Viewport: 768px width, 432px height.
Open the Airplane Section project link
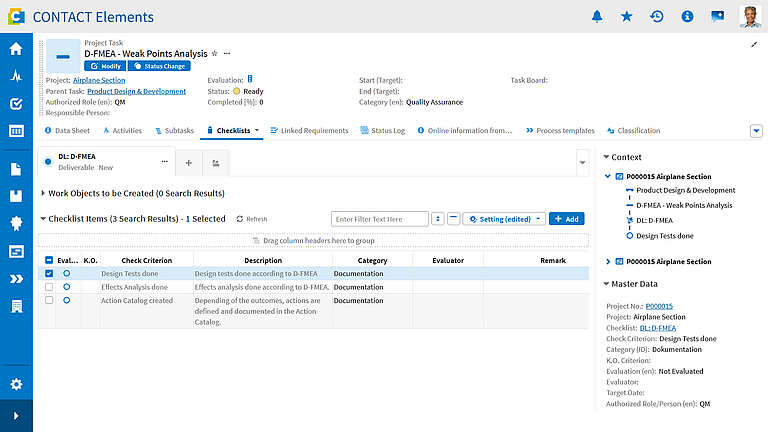click(x=99, y=80)
